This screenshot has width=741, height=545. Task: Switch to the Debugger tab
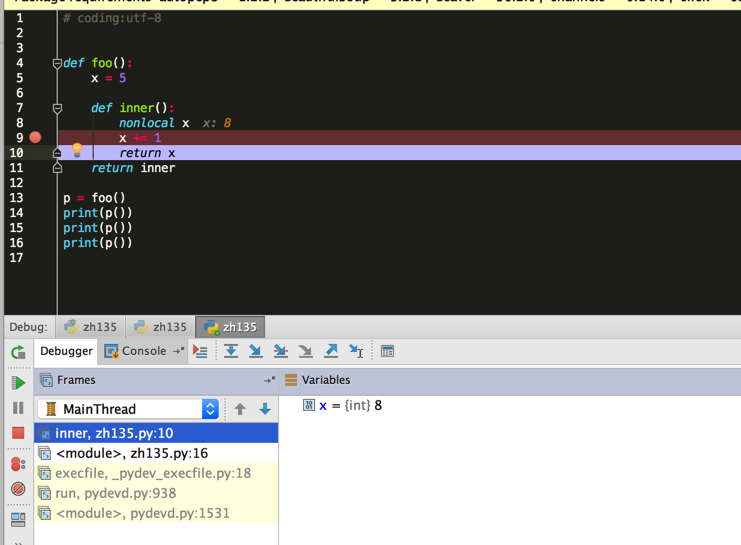[66, 351]
